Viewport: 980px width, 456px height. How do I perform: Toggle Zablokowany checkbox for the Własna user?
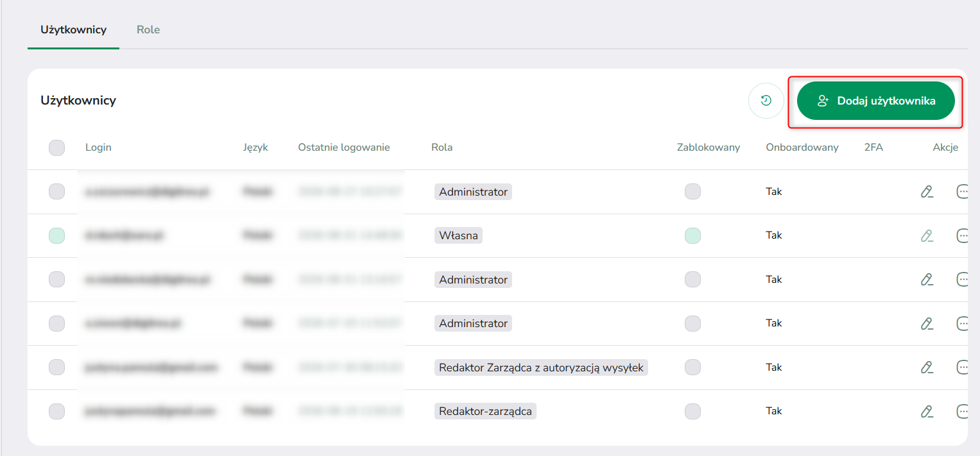point(692,235)
